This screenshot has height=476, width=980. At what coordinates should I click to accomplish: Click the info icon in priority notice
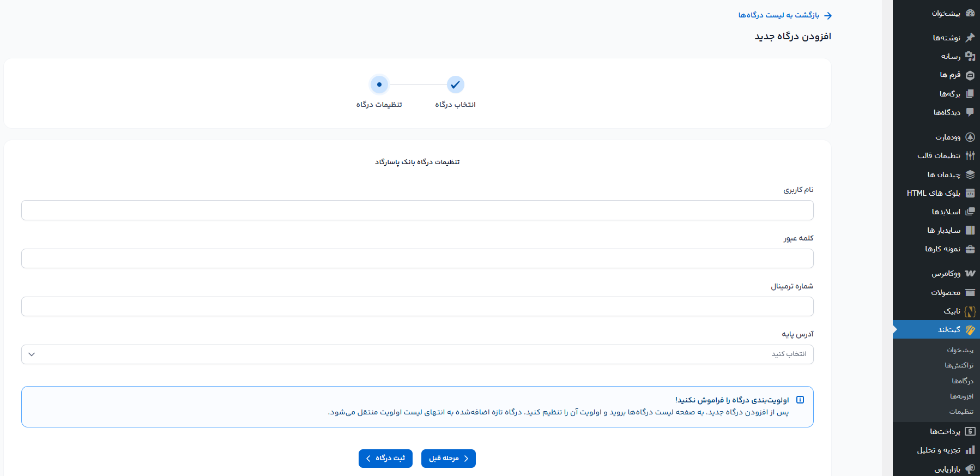point(800,400)
